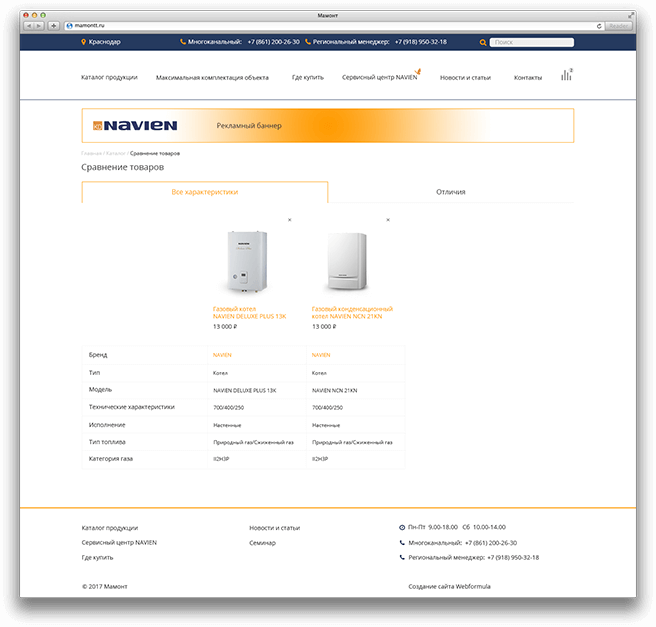The image size is (656, 627).
Task: Switch to the Все характеристики tab
Action: (x=205, y=192)
